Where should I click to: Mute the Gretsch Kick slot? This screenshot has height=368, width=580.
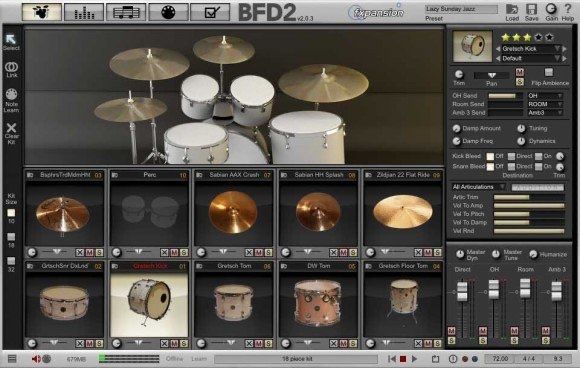(x=174, y=344)
